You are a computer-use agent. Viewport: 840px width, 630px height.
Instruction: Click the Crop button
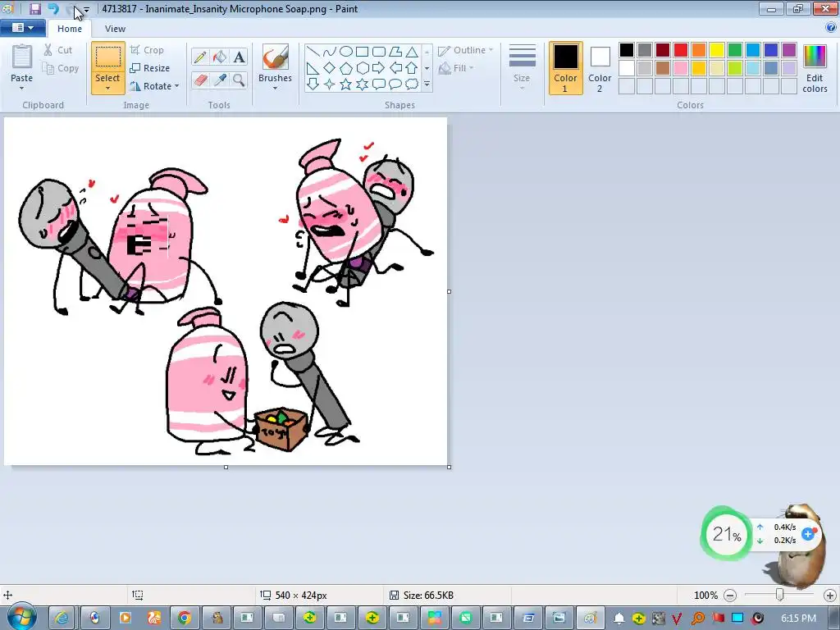pyautogui.click(x=147, y=50)
